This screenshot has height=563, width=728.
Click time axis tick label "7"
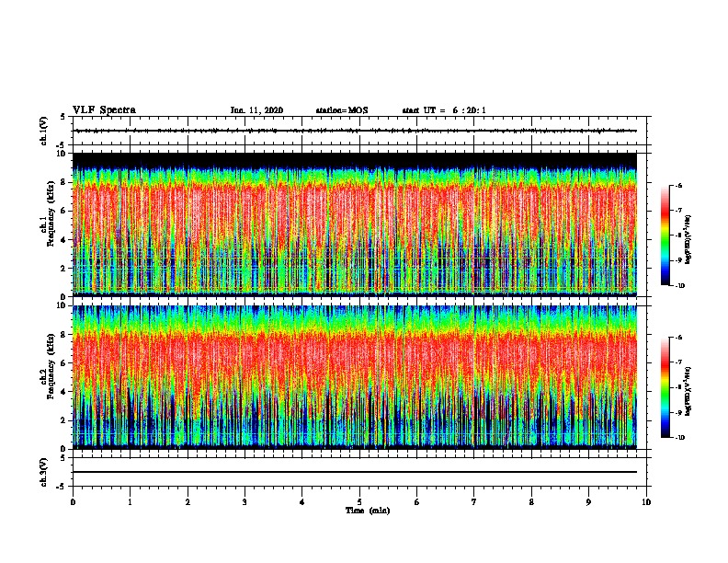474,502
